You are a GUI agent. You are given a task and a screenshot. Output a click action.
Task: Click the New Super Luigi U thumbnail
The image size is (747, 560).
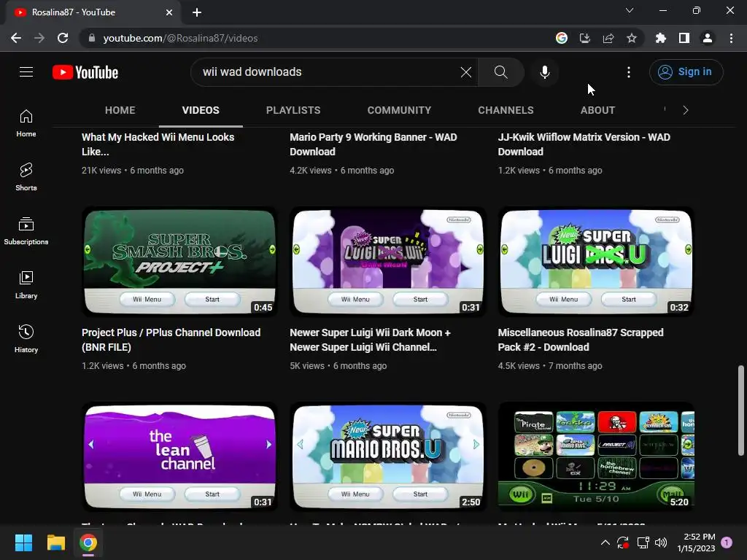click(x=596, y=262)
